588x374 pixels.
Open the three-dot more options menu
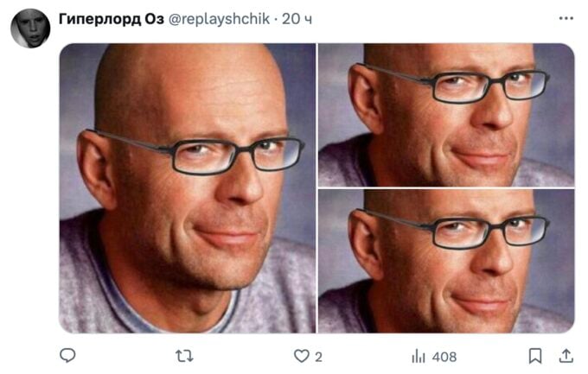click(x=566, y=18)
